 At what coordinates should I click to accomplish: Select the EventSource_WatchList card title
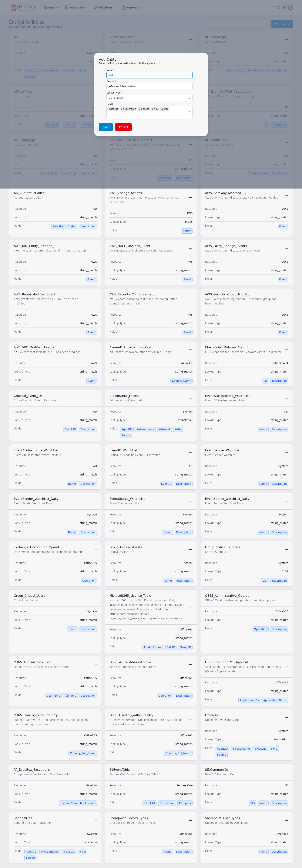click(x=127, y=499)
